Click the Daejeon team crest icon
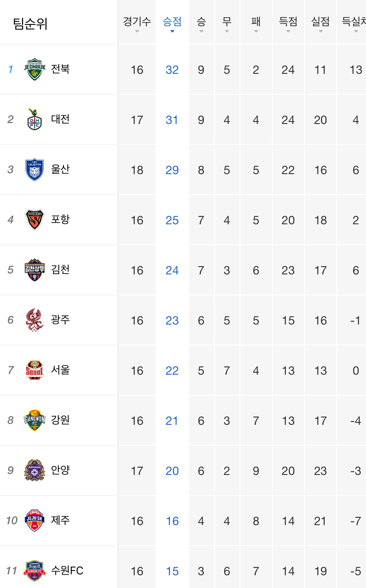 35,119
